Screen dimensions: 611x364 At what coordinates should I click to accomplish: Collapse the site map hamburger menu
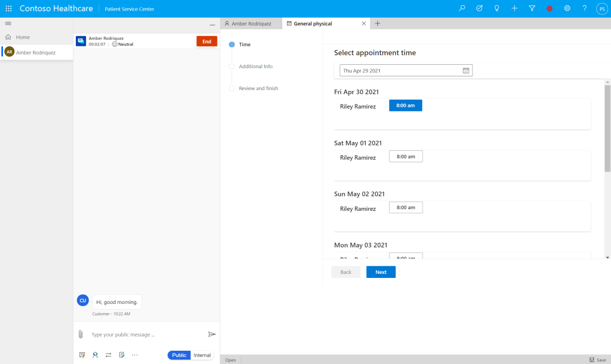click(8, 23)
